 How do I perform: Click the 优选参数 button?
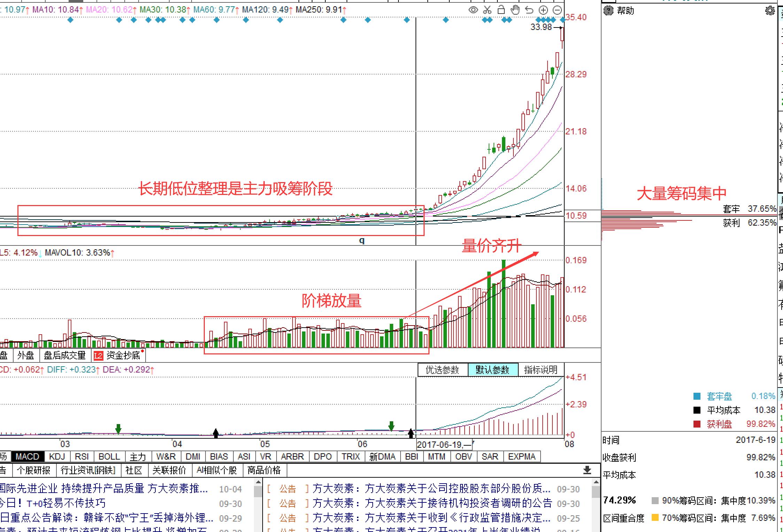point(442,370)
